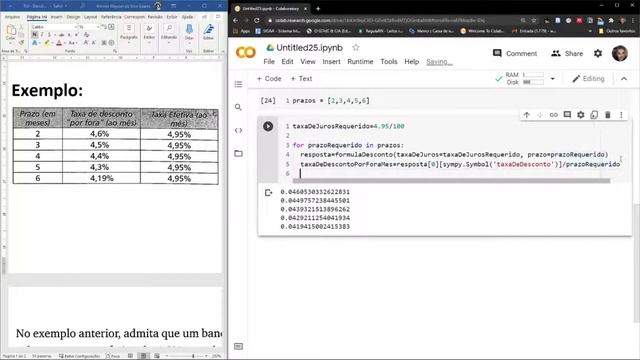This screenshot has height=360, width=640.
Task: Delete cell with trash icon
Action: (608, 115)
